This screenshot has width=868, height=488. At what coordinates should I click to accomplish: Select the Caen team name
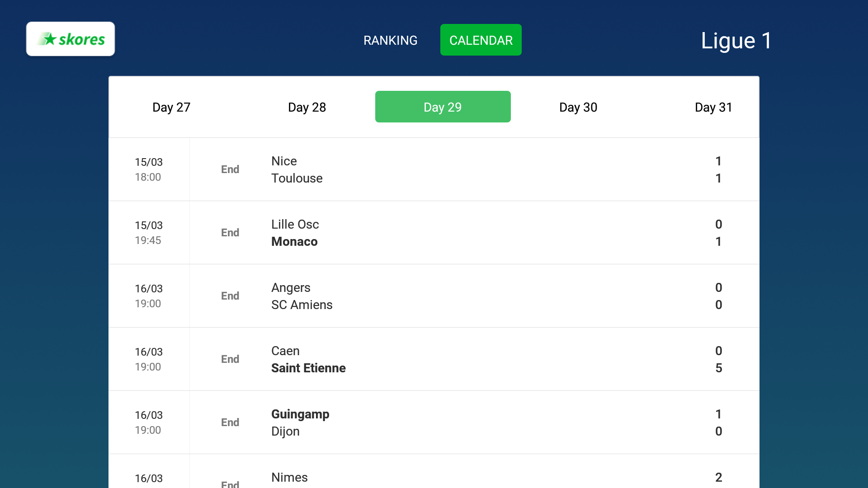pyautogui.click(x=285, y=351)
